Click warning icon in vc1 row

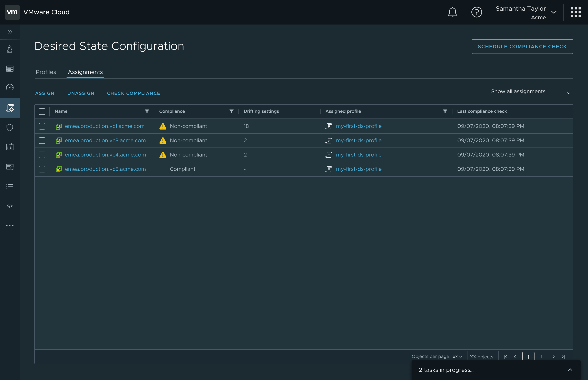pyautogui.click(x=163, y=126)
